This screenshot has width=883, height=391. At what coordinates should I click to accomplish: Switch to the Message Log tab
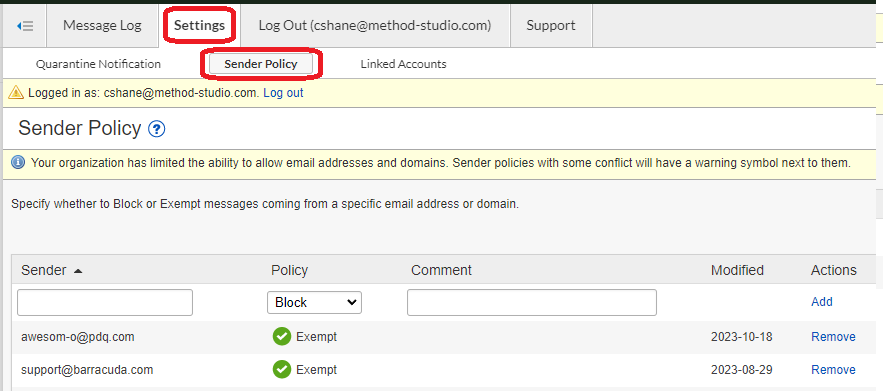click(102, 25)
